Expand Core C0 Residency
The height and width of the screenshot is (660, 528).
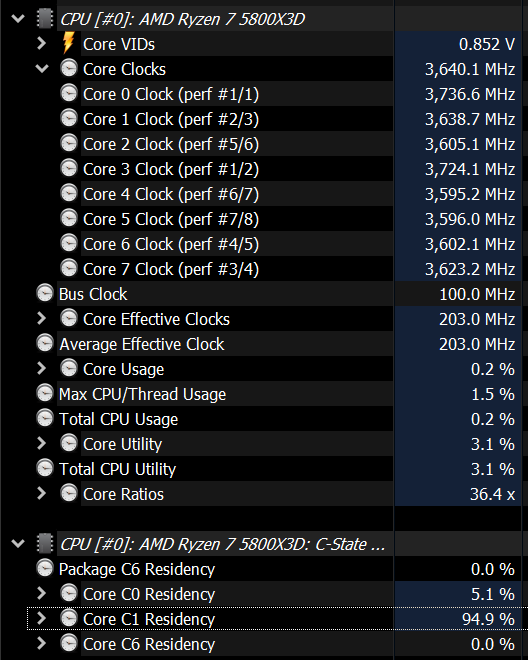point(41,593)
